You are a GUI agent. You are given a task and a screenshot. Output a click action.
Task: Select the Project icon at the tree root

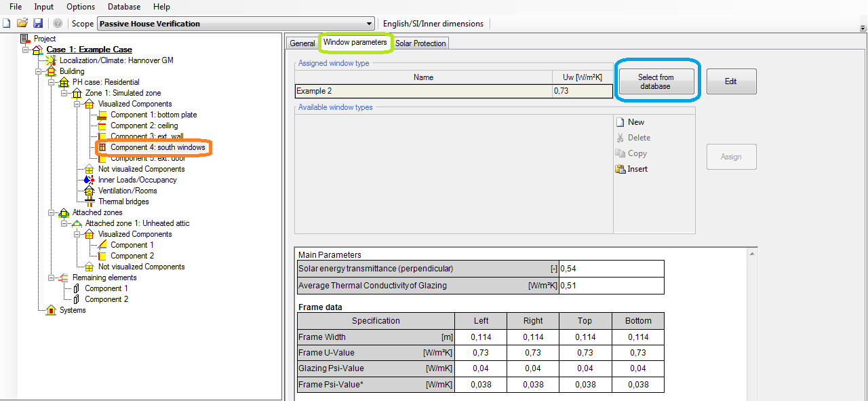(x=26, y=39)
